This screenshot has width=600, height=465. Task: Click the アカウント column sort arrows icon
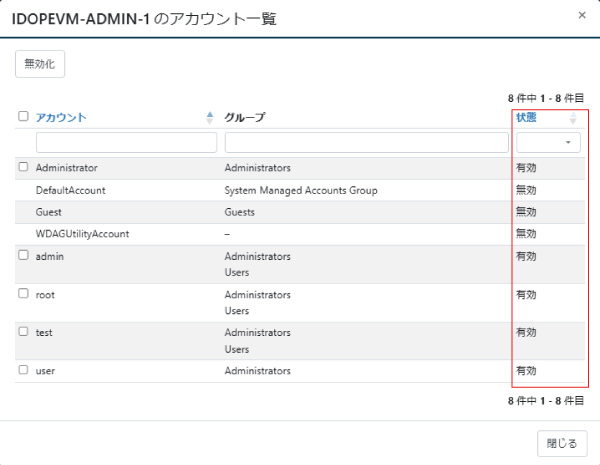(209, 117)
